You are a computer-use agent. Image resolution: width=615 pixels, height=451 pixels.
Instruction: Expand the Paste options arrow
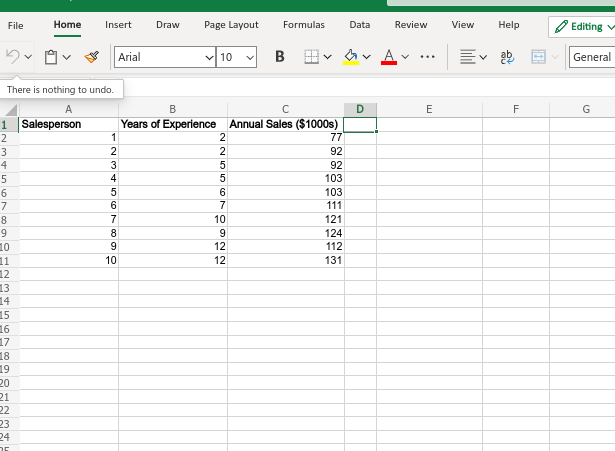tap(67, 57)
